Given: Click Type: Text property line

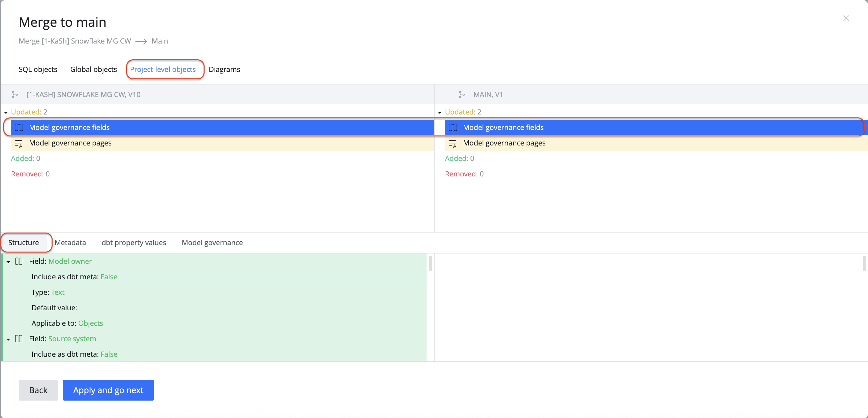Looking at the screenshot, I should pyautogui.click(x=48, y=292).
